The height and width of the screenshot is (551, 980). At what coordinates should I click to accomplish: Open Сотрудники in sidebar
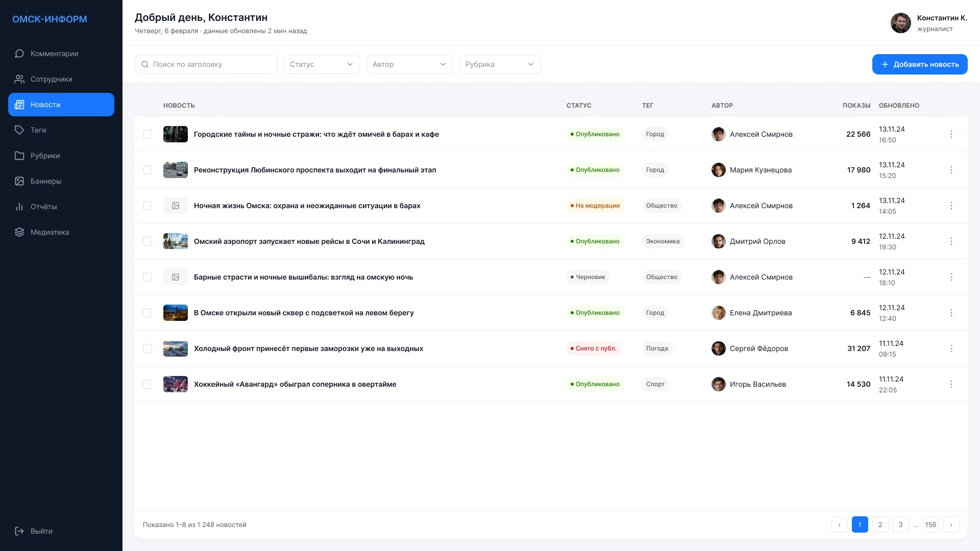(61, 79)
